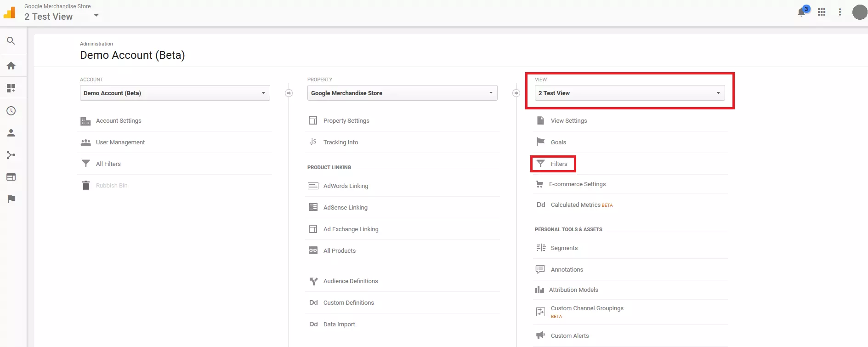Open the Google apps grid

point(822,12)
